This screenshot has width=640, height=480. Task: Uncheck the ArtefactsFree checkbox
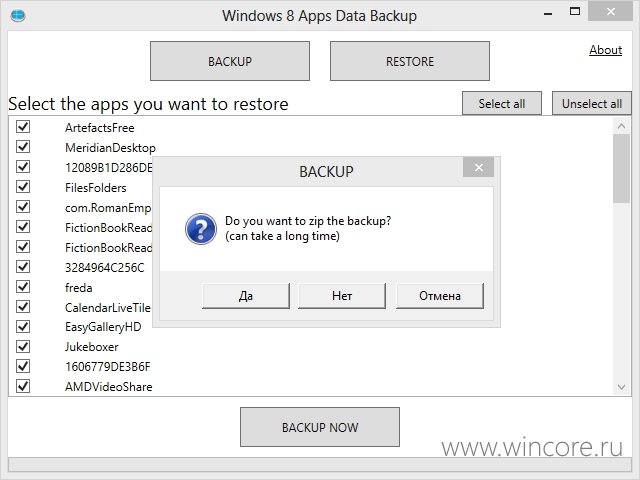pos(23,127)
